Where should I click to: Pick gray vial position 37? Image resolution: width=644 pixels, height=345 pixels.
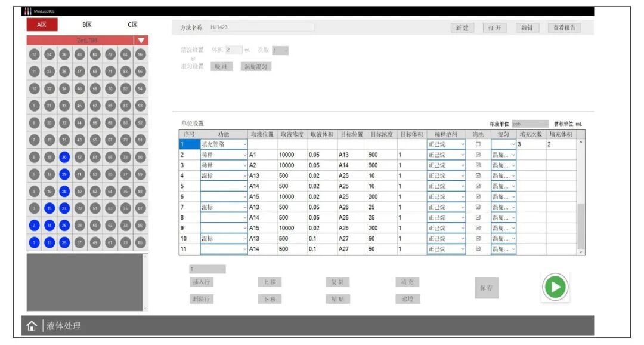pos(80,242)
